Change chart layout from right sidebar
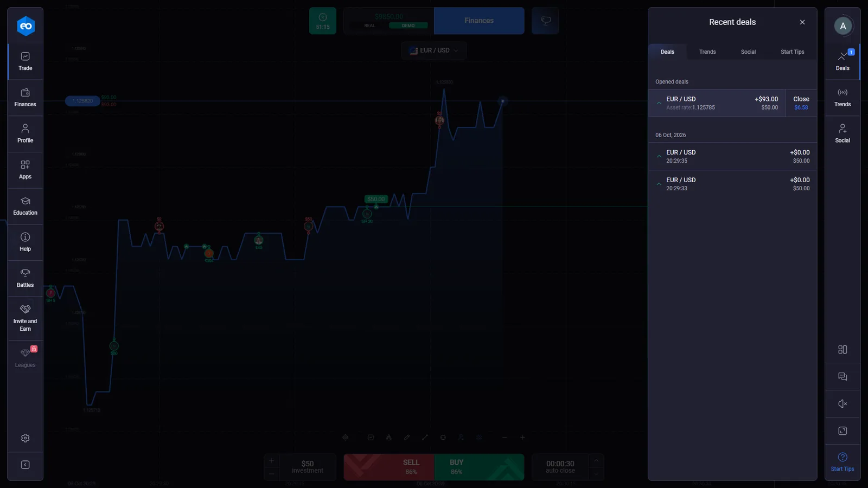The image size is (868, 488). pyautogui.click(x=843, y=350)
